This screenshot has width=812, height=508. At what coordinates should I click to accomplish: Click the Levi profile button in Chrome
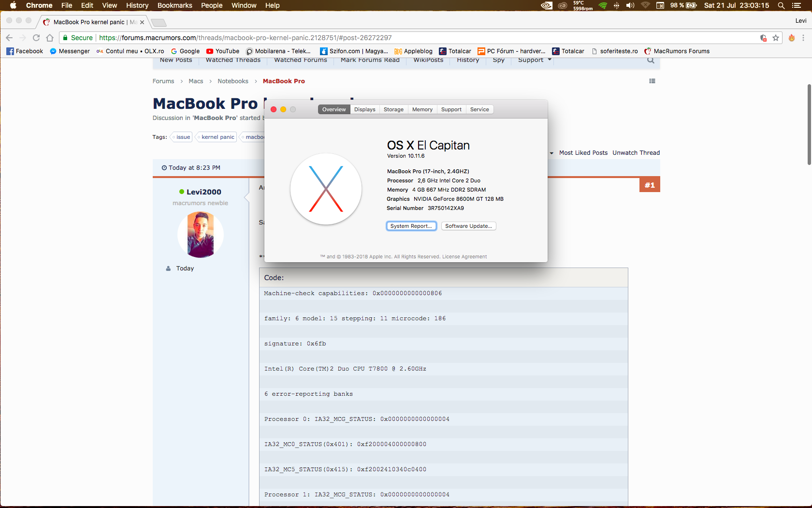[801, 21]
